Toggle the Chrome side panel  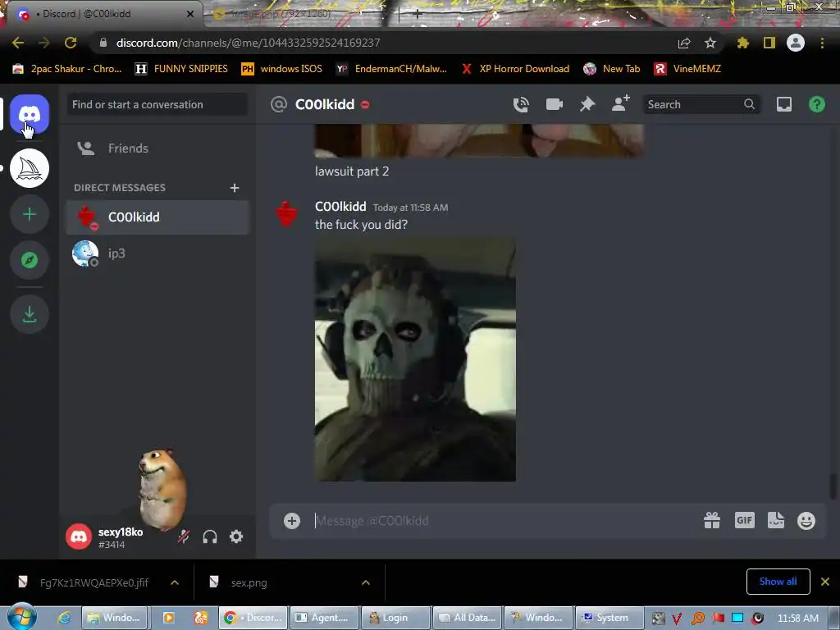coord(769,43)
